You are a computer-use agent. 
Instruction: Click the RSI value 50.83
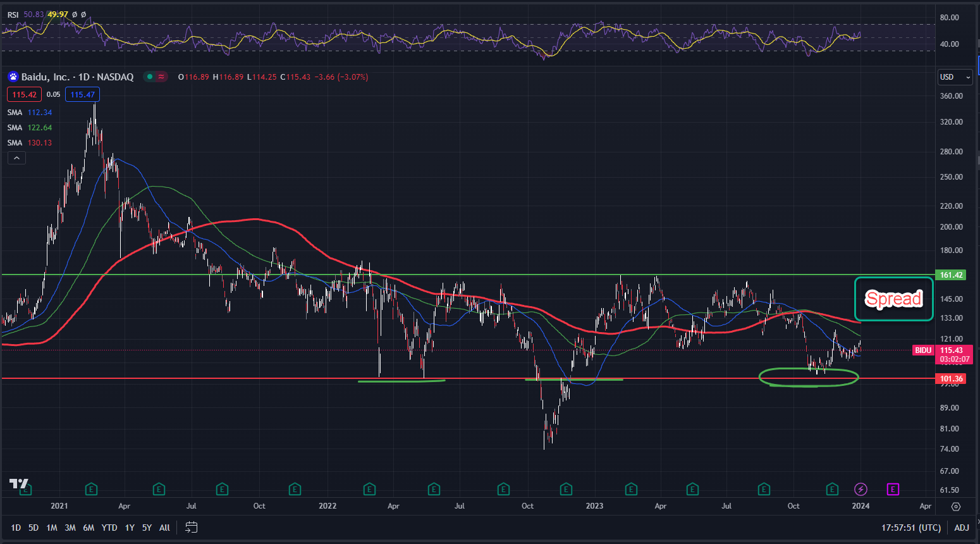click(34, 15)
